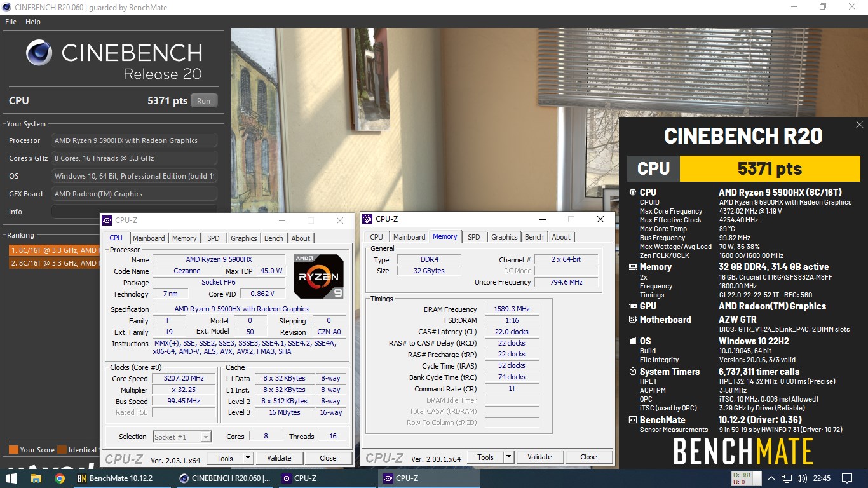The width and height of the screenshot is (868, 488).
Task: Click the Info input field in Cinebench
Action: point(134,212)
